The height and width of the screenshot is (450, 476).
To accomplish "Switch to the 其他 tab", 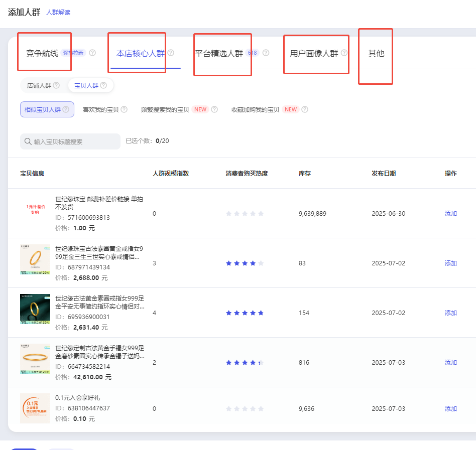I will tap(376, 53).
